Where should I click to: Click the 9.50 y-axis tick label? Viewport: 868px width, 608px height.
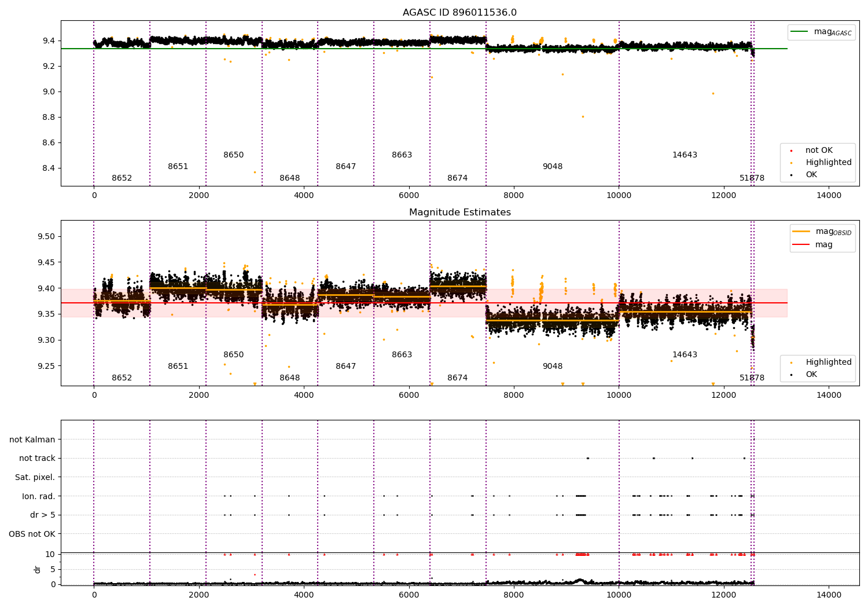(47, 237)
